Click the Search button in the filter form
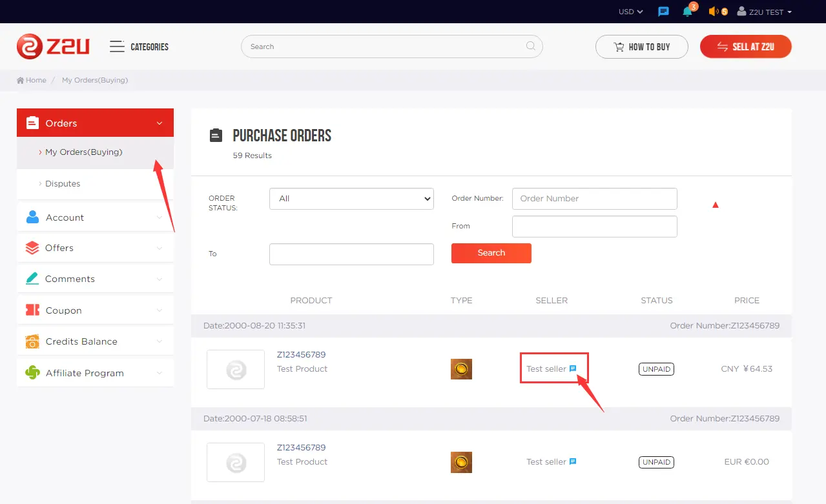The image size is (826, 504). (491, 253)
